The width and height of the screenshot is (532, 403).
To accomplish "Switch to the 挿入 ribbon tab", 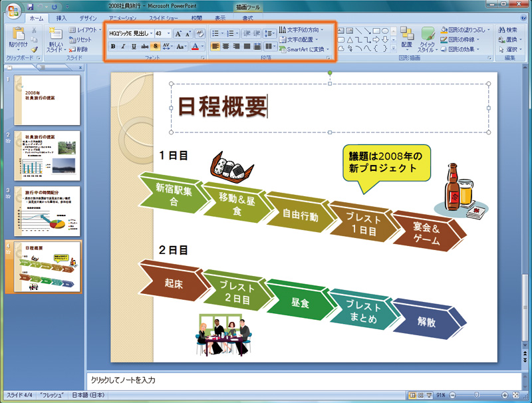I will click(x=61, y=19).
